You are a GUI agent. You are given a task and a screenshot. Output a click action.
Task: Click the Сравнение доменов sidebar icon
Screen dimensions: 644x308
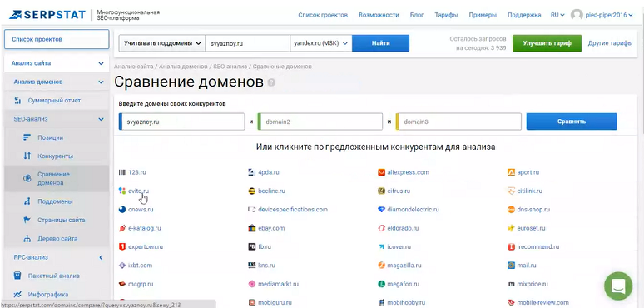(x=27, y=179)
